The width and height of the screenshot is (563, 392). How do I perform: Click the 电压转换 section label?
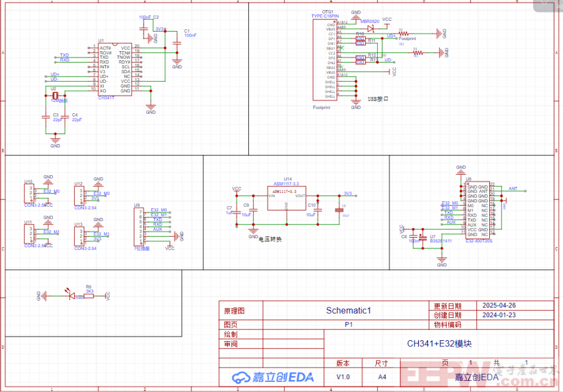point(270,239)
